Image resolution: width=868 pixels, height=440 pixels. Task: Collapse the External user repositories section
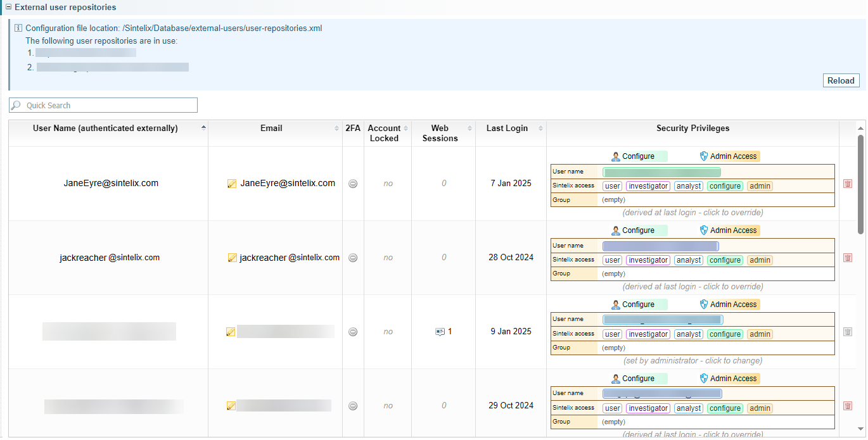tap(9, 8)
